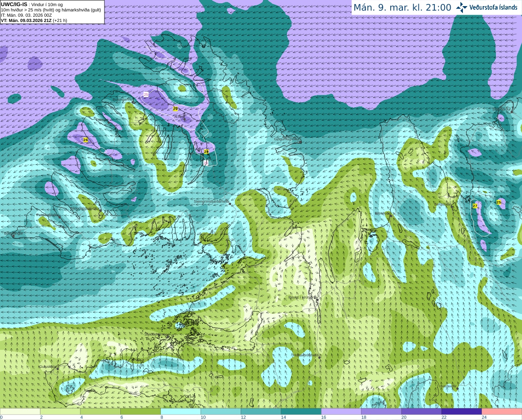Viewport: 522px width, 420px height.
Task: Click the 16–18 m/s light purple legend swatch
Action: tap(341, 411)
